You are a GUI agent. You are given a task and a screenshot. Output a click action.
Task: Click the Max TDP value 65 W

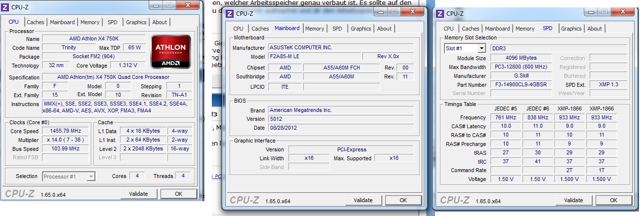pos(135,48)
